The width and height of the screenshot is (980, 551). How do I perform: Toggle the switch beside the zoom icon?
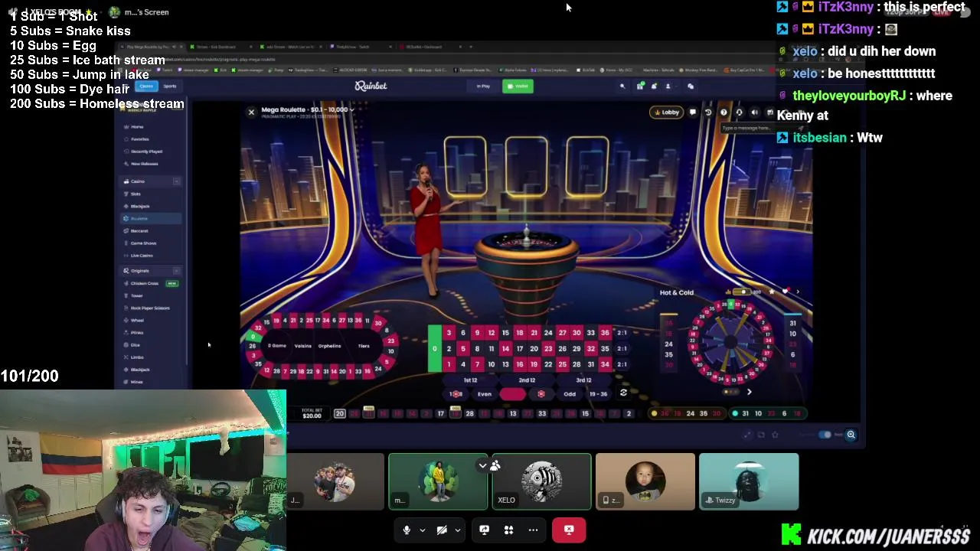pos(825,435)
